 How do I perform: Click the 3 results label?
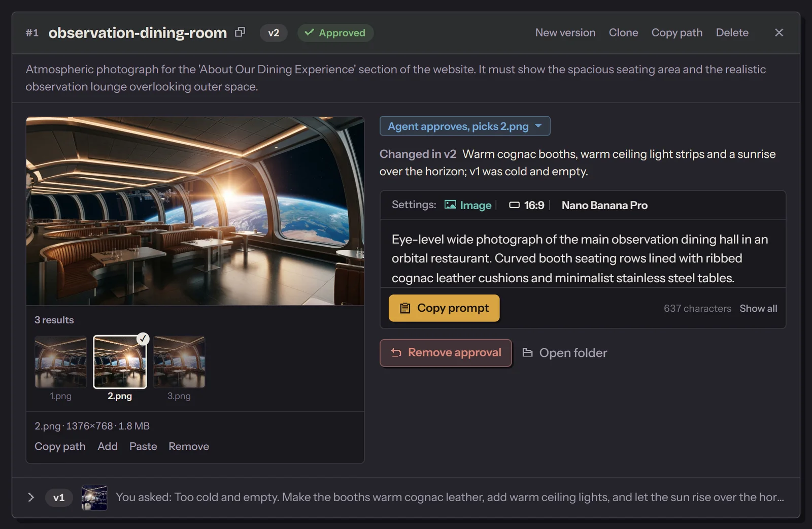(54, 320)
